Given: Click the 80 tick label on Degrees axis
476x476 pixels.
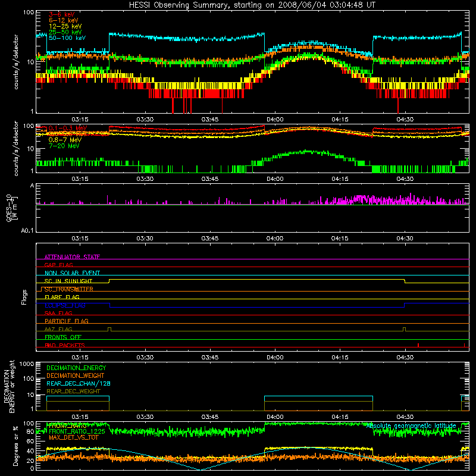Looking at the screenshot, I should pyautogui.click(x=30, y=431).
